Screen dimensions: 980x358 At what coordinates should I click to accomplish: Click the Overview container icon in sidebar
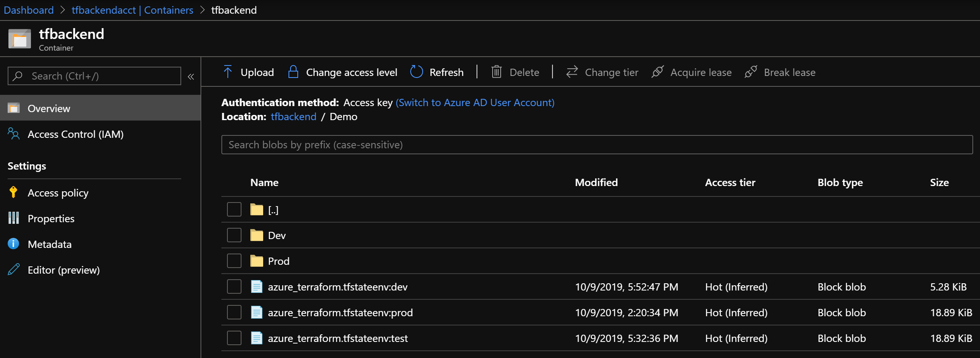tap(14, 108)
